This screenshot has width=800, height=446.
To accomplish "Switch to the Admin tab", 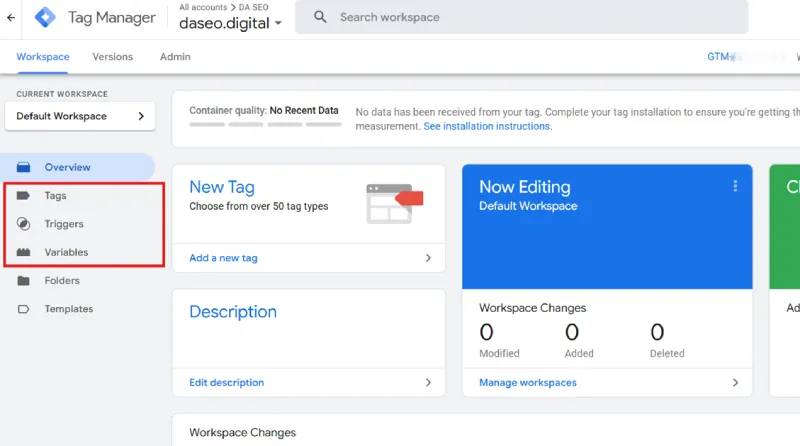I will coord(175,57).
